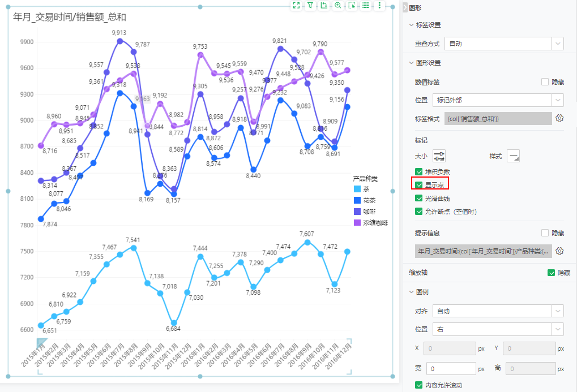Open the legend 对齐 dropdown
577x392 pixels.
(x=498, y=311)
